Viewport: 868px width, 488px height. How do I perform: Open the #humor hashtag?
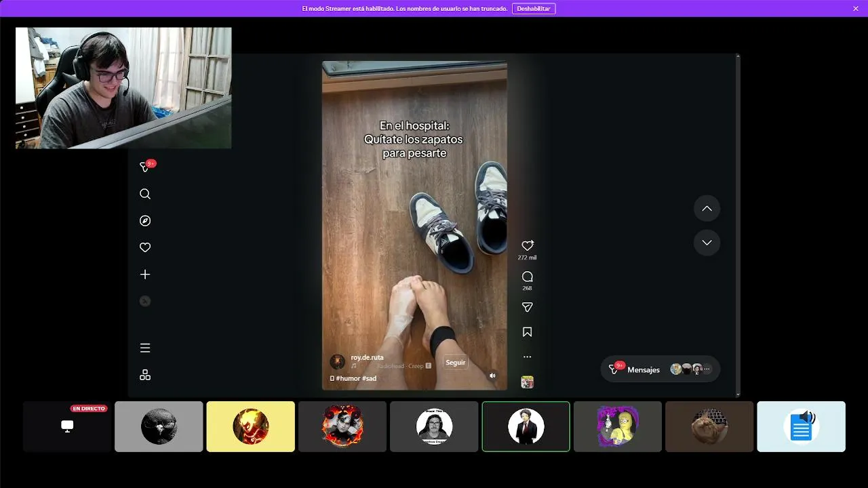(347, 378)
